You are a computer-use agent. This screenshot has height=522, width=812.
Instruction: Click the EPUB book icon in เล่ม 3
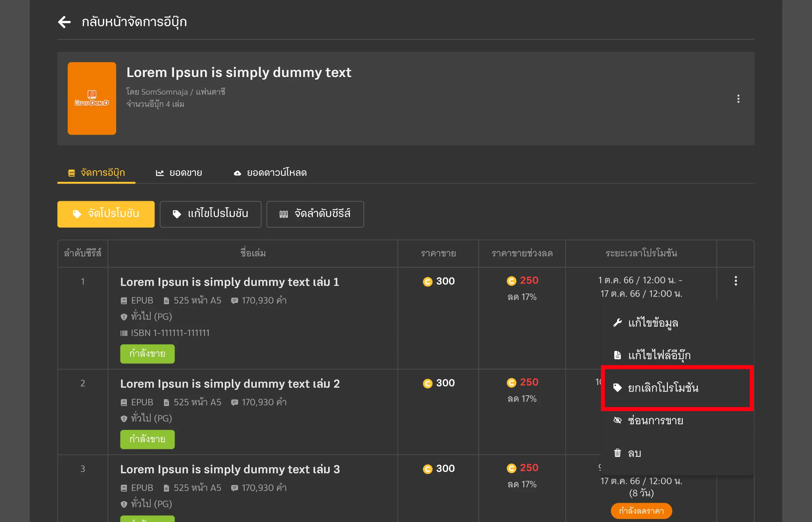tap(124, 488)
